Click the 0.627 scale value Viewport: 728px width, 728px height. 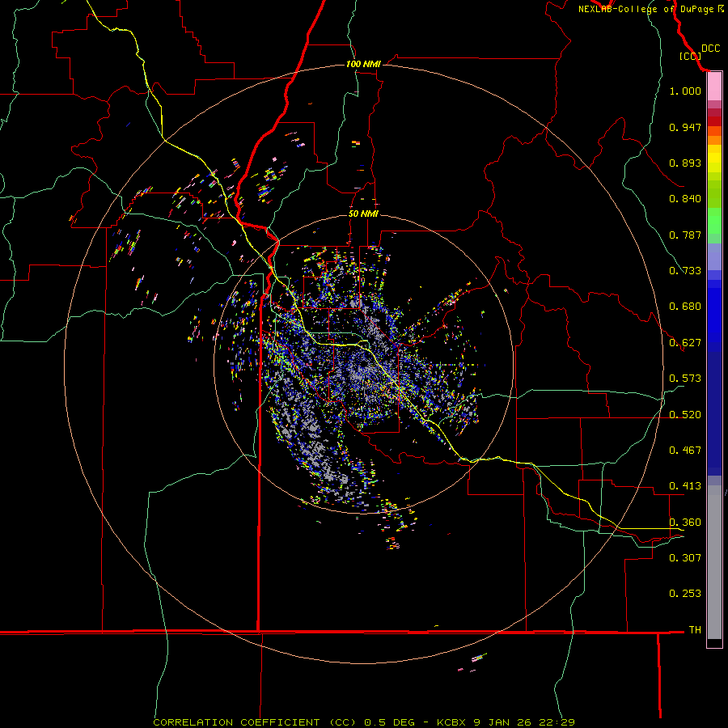(x=685, y=343)
